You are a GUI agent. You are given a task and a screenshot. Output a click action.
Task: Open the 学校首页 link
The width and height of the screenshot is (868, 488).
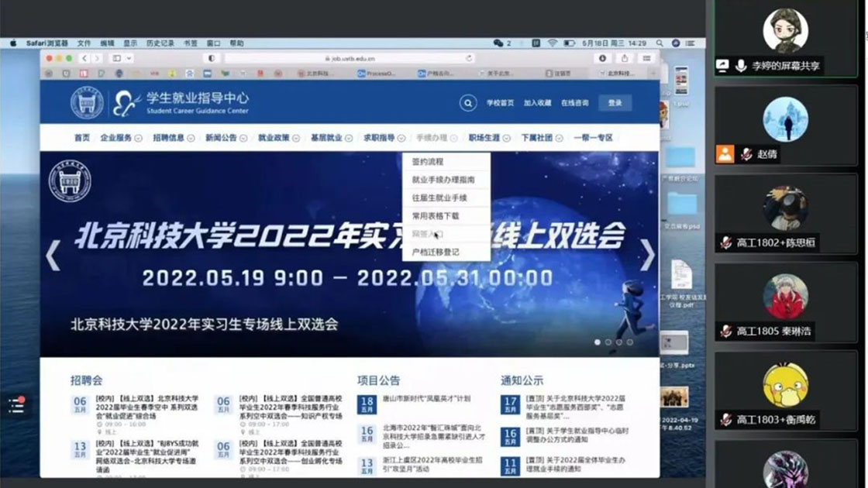500,103
